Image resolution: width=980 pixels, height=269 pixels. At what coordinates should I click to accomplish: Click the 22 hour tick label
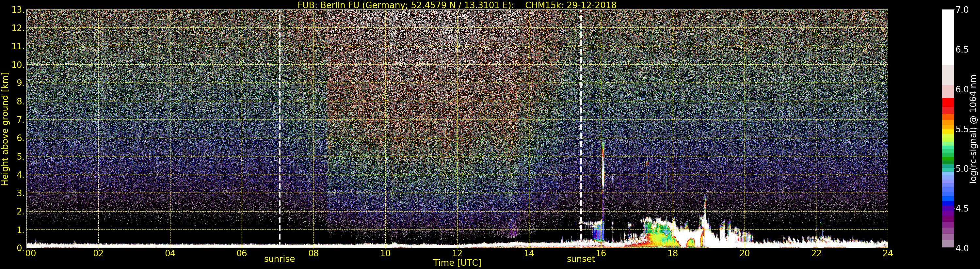(x=816, y=253)
